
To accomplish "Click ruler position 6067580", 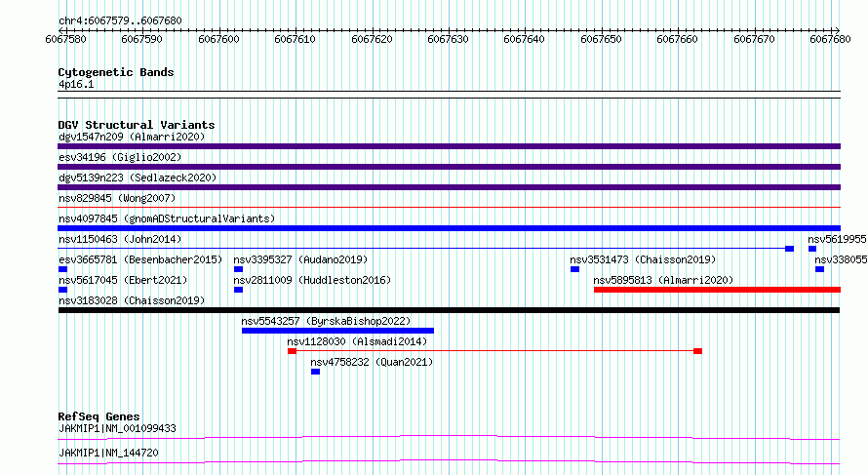I will (66, 39).
